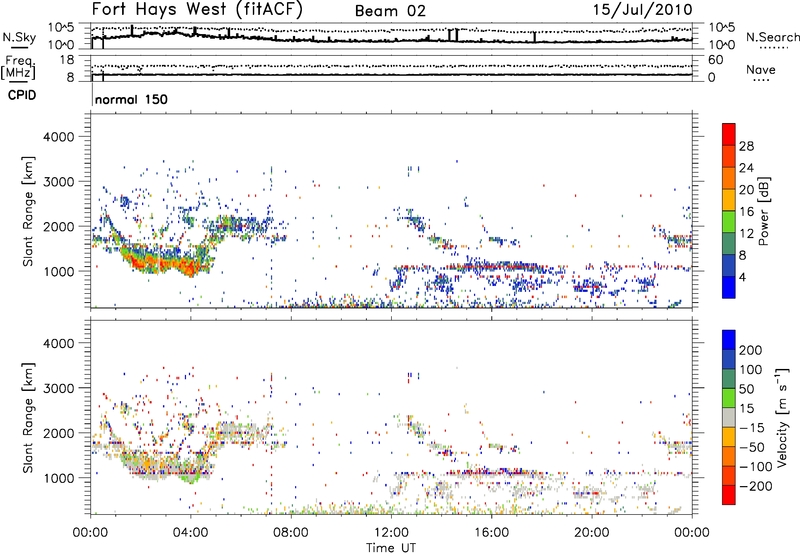The width and height of the screenshot is (800, 554).
Task: Click the '12:00' time tick label
Action: (391, 533)
